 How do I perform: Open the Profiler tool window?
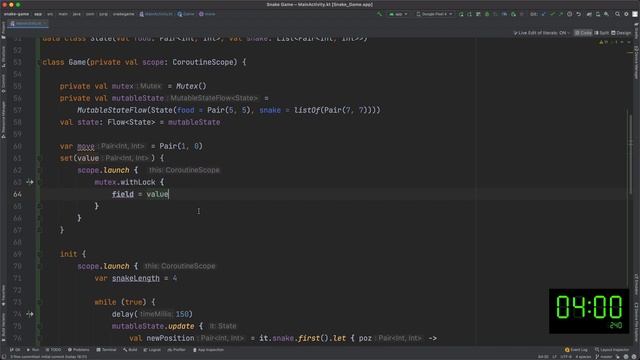click(x=177, y=350)
